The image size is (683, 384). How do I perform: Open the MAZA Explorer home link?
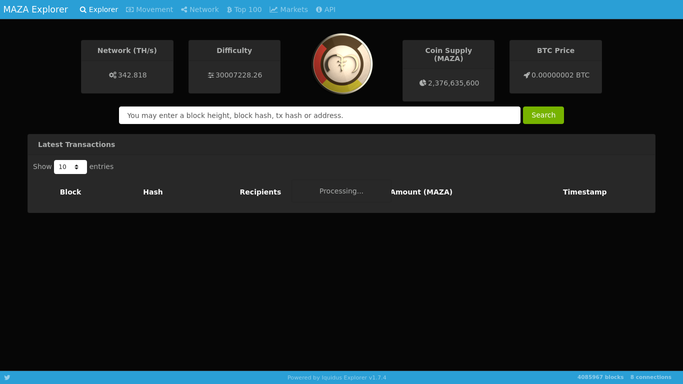click(x=36, y=10)
